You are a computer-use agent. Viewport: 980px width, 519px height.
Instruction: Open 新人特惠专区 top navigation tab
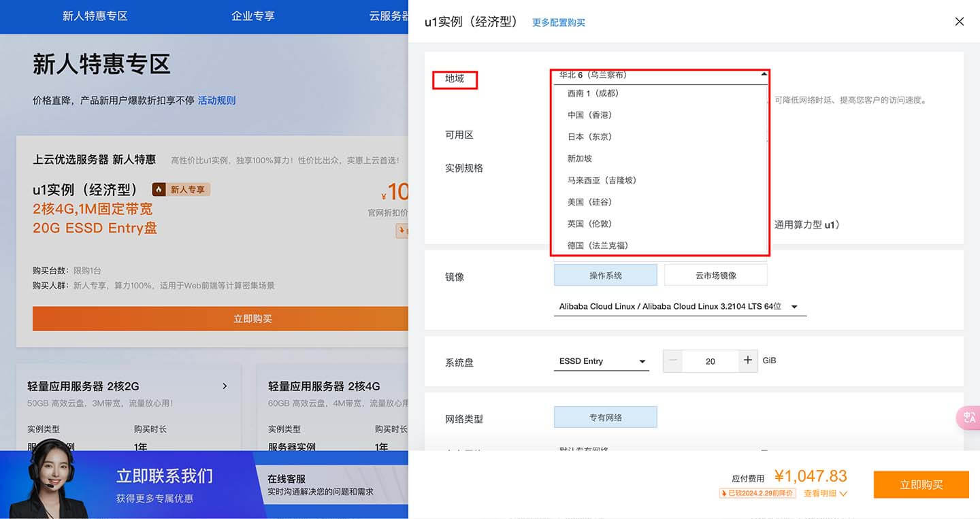95,16
